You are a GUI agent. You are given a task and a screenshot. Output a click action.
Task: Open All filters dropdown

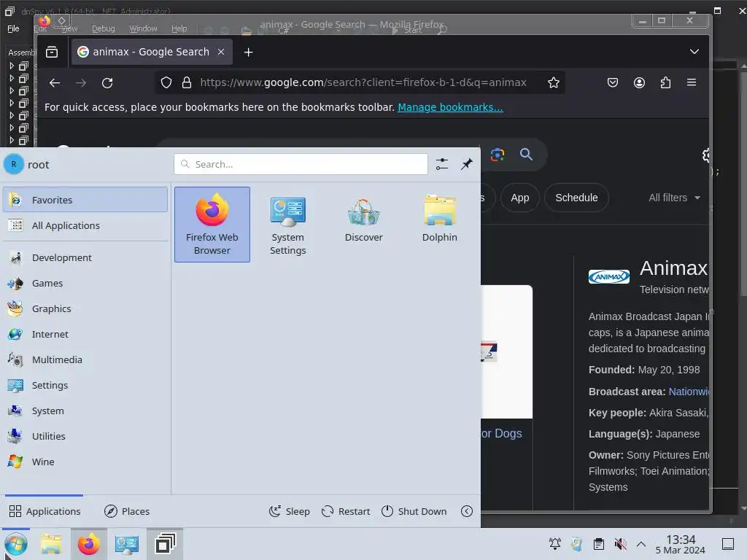[674, 198]
